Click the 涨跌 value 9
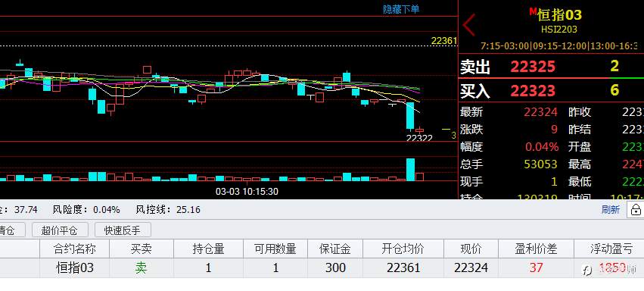Viewport: 644px width, 291px height. pyautogui.click(x=554, y=130)
